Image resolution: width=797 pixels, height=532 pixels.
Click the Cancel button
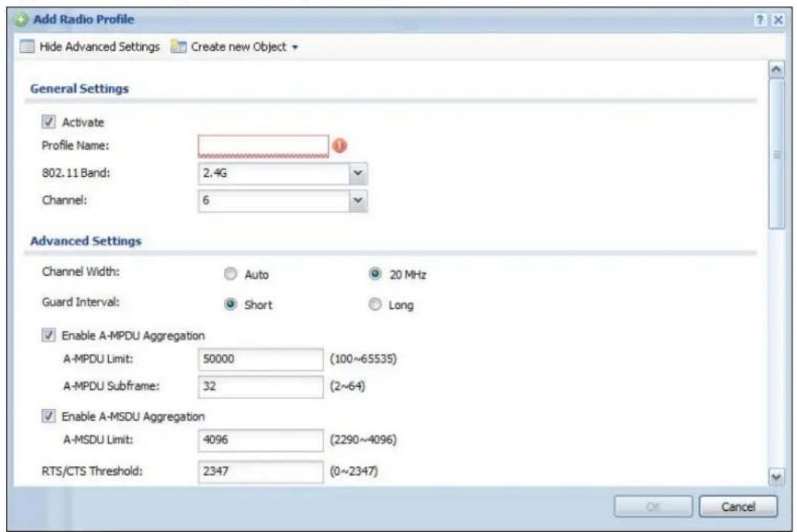point(738,506)
